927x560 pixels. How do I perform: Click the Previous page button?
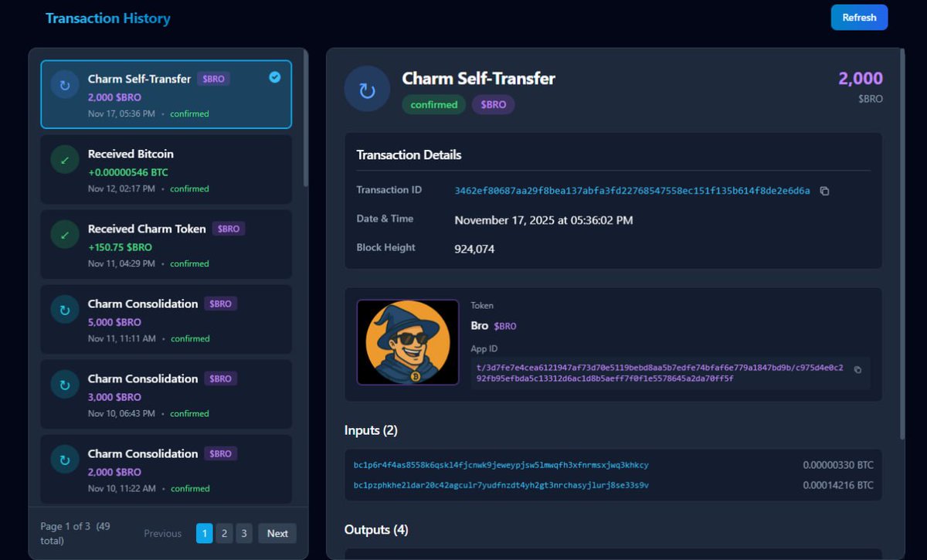(163, 533)
